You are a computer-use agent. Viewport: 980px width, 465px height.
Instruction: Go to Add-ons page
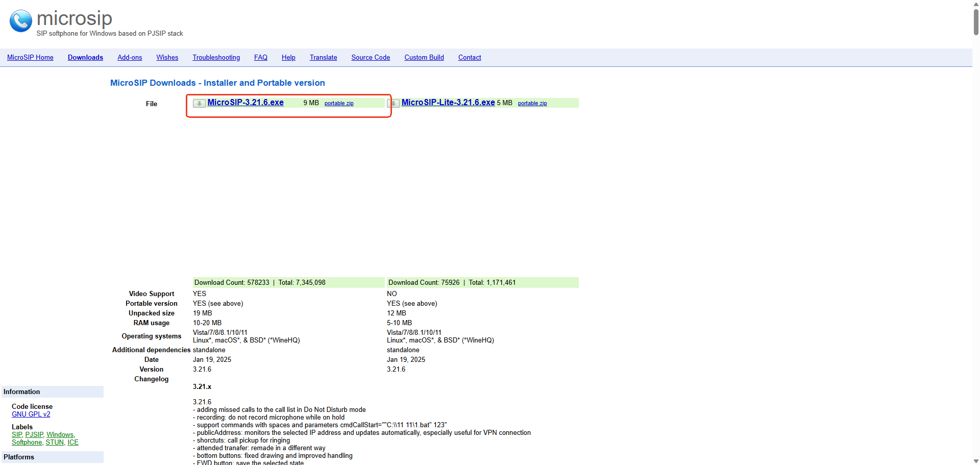pyautogui.click(x=130, y=58)
